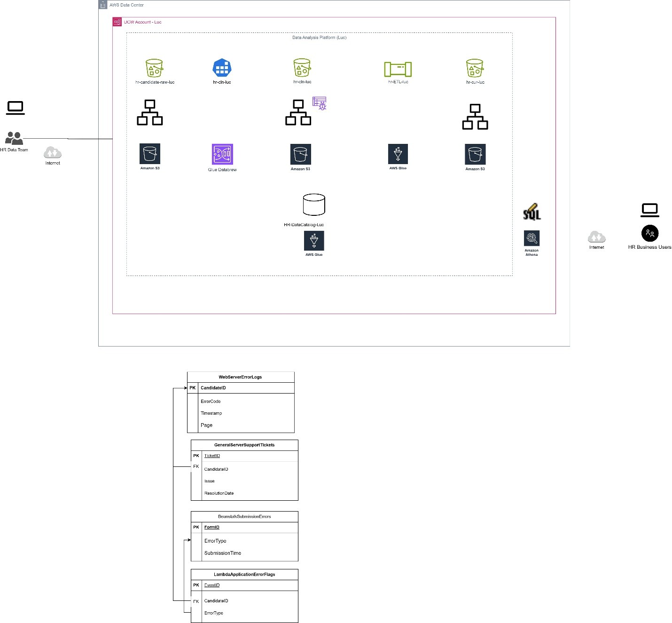Select the 'EventID' primary key field
Image resolution: width=672 pixels, height=623 pixels.
212,585
